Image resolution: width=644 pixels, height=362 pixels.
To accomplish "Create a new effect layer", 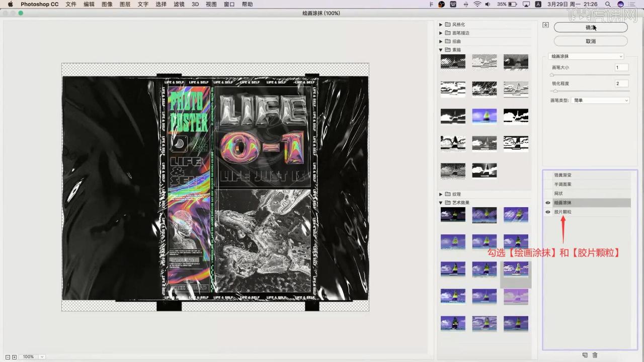I will tap(585, 355).
